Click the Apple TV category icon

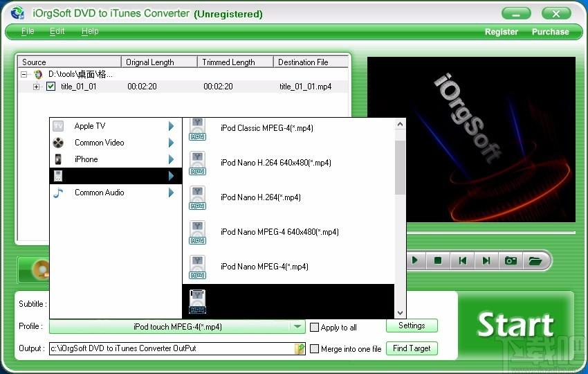click(58, 126)
